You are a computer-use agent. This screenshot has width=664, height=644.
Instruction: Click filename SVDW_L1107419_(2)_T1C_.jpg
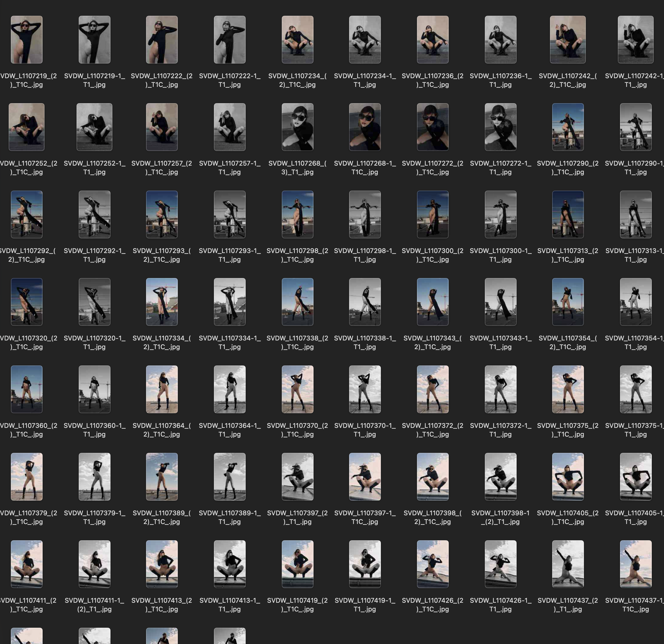click(298, 605)
